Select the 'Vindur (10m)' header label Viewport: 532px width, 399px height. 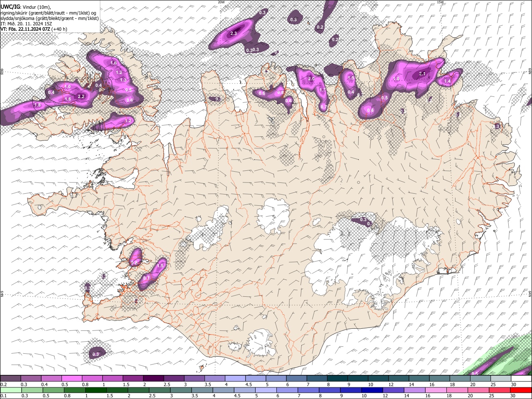pyautogui.click(x=37, y=7)
